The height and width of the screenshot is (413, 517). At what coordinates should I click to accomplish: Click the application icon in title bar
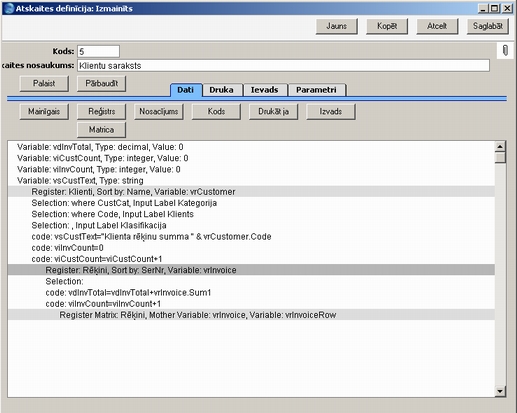click(9, 8)
